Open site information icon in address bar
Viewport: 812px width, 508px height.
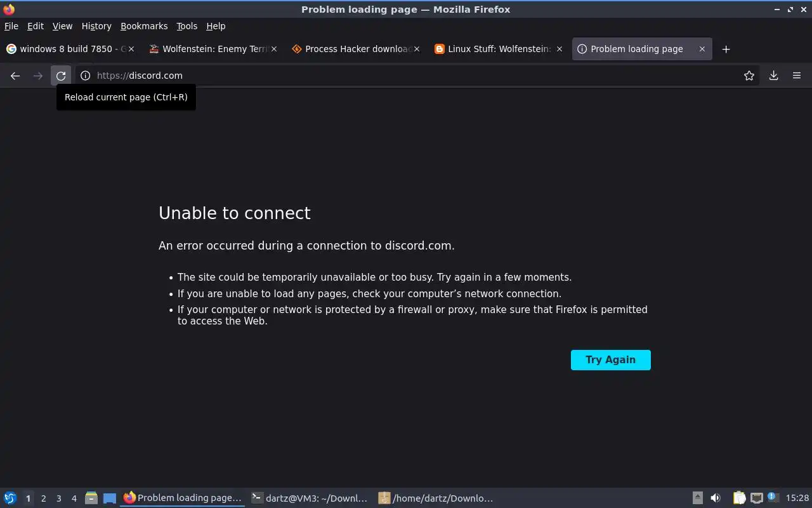pyautogui.click(x=86, y=76)
